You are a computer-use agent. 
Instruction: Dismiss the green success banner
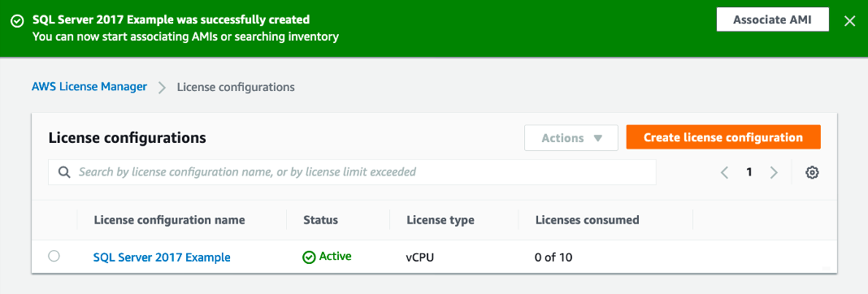(x=849, y=21)
